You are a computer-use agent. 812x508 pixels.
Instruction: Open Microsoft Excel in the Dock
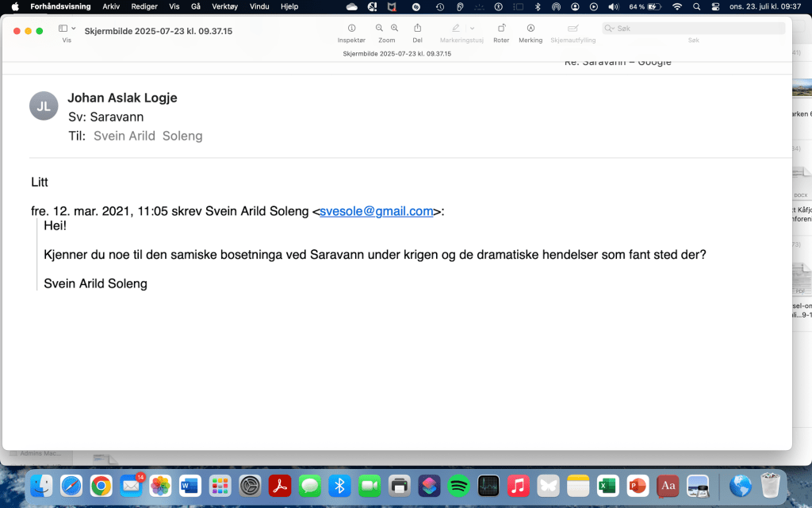point(607,485)
